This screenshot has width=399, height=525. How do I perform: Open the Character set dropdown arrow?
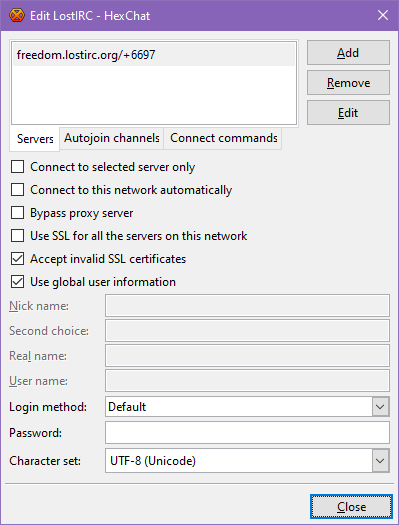tap(380, 461)
